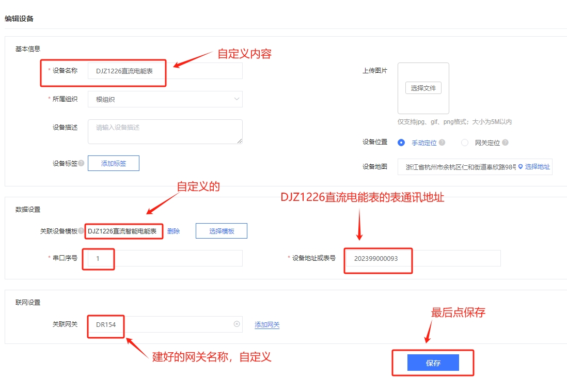Click the 关联网关 DR154 field
The image size is (567, 392).
[x=165, y=324]
